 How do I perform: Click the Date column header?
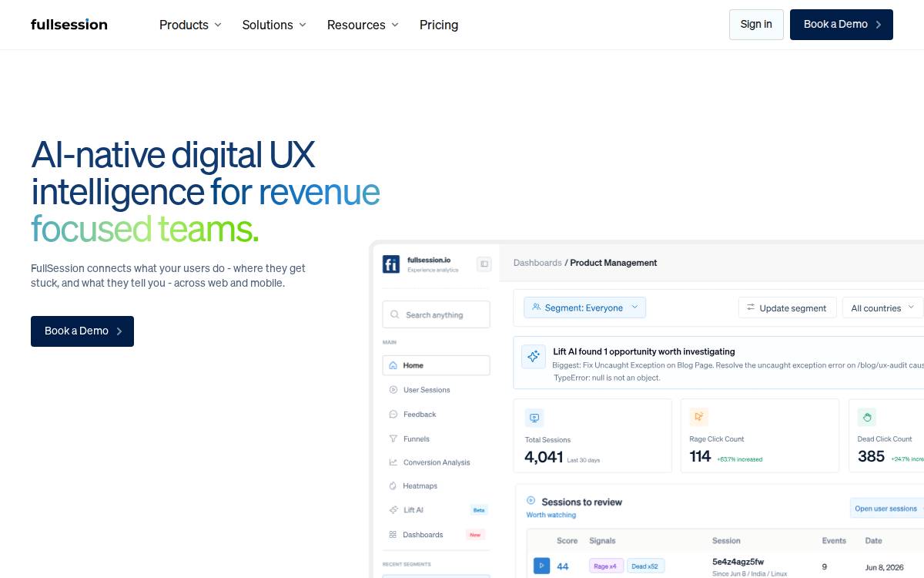click(x=873, y=541)
